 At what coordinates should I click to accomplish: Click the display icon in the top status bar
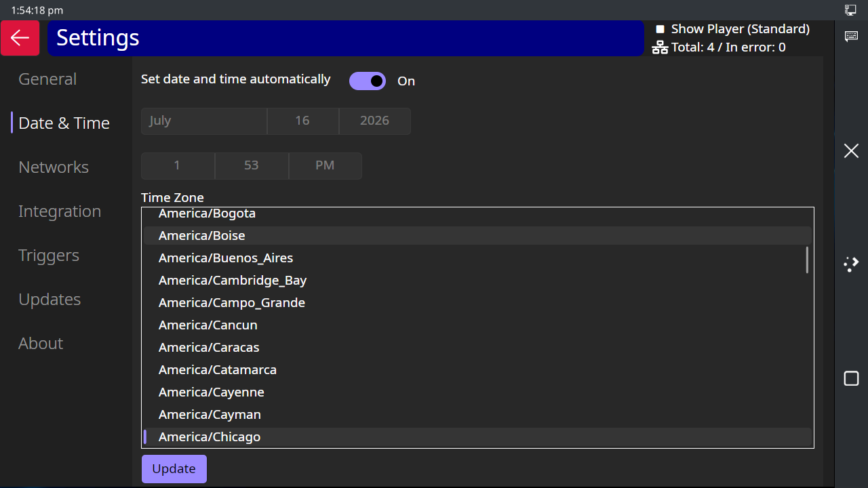point(850,9)
